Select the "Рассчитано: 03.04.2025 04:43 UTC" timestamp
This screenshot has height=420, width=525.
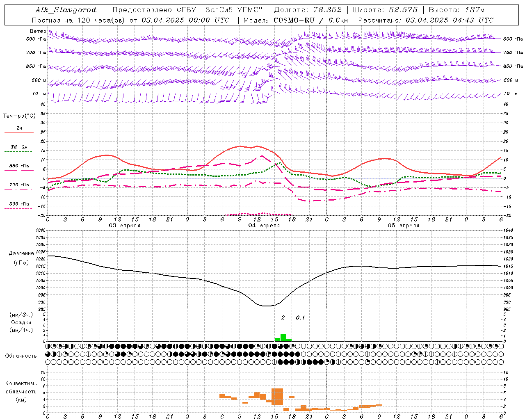[x=426, y=20]
